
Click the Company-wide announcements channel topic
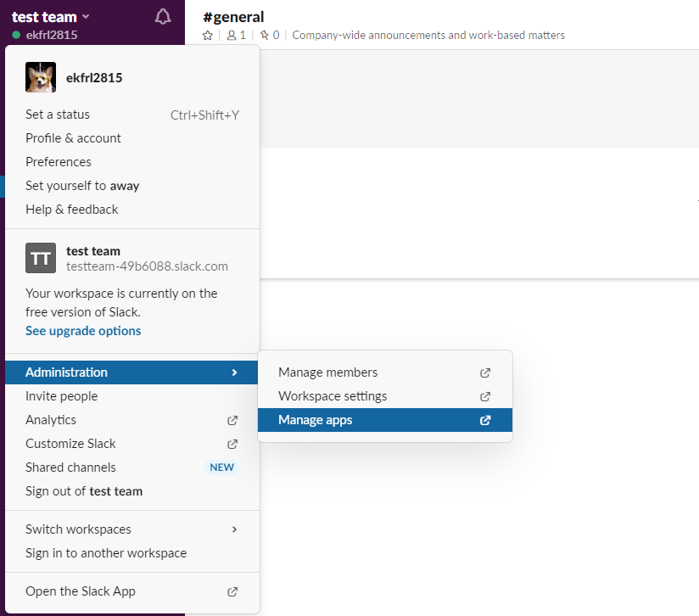[428, 36]
